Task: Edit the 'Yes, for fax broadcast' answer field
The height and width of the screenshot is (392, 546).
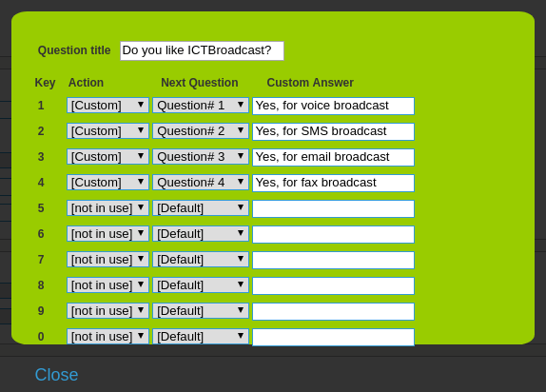Action: point(333,183)
